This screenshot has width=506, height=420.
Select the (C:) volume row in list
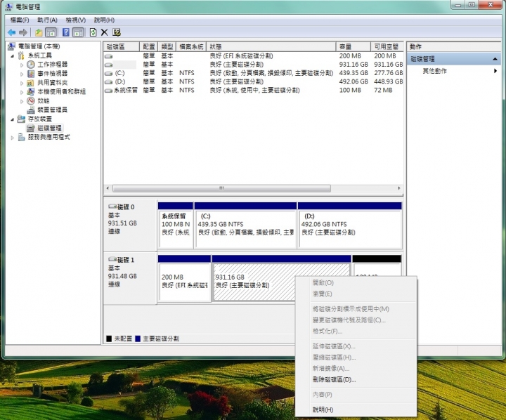click(x=254, y=73)
